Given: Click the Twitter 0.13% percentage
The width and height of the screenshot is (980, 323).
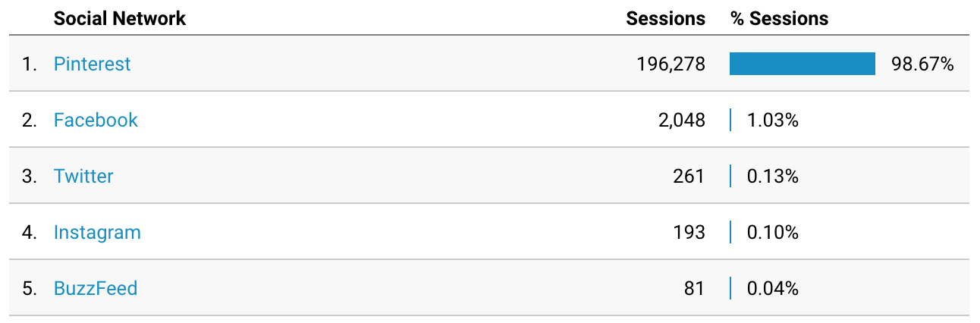Looking at the screenshot, I should coord(773,177).
